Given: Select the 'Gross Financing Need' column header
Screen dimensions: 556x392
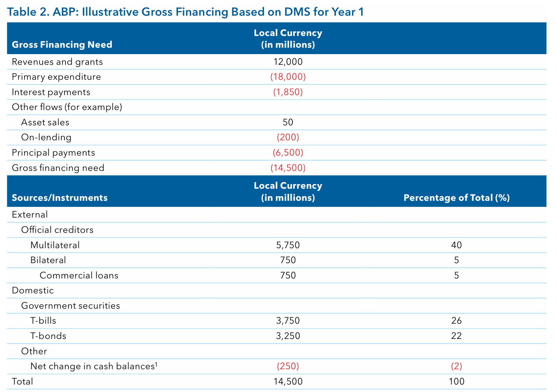Looking at the screenshot, I should click(x=62, y=45).
